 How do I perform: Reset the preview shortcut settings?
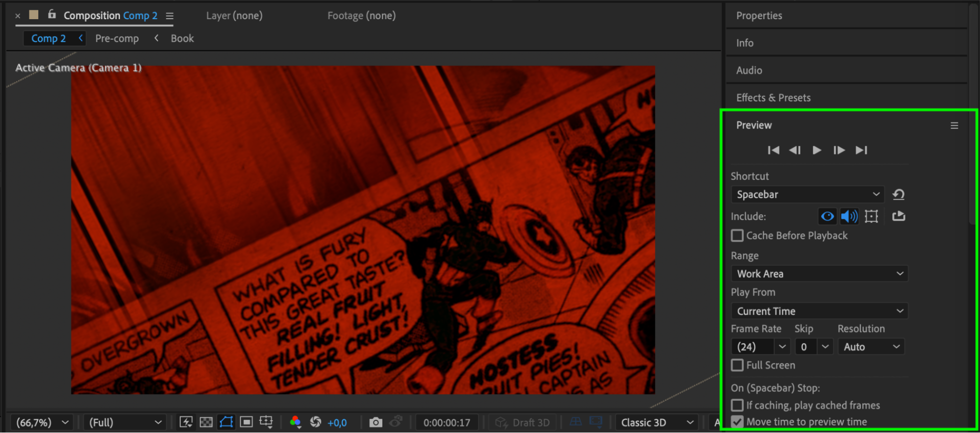click(898, 195)
